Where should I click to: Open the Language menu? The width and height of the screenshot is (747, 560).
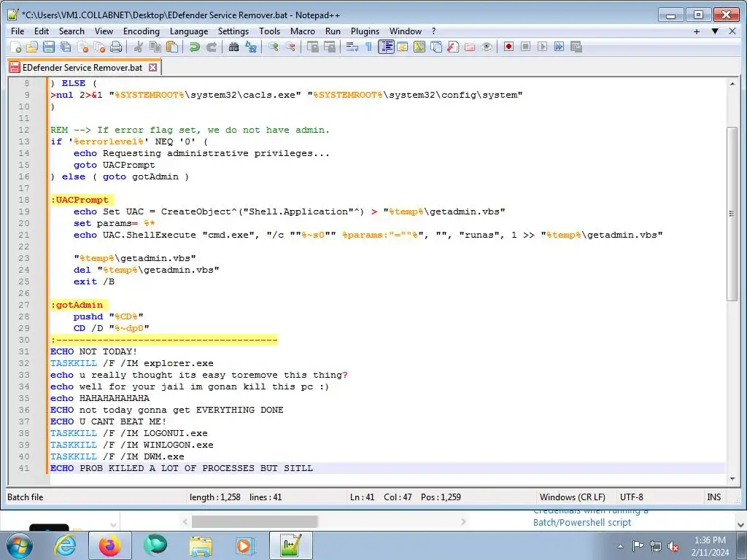pos(189,31)
